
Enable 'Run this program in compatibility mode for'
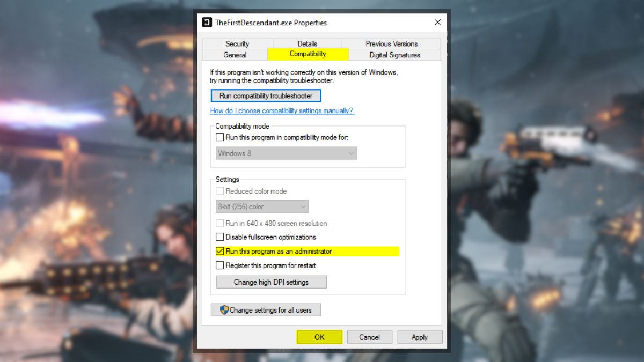point(219,137)
